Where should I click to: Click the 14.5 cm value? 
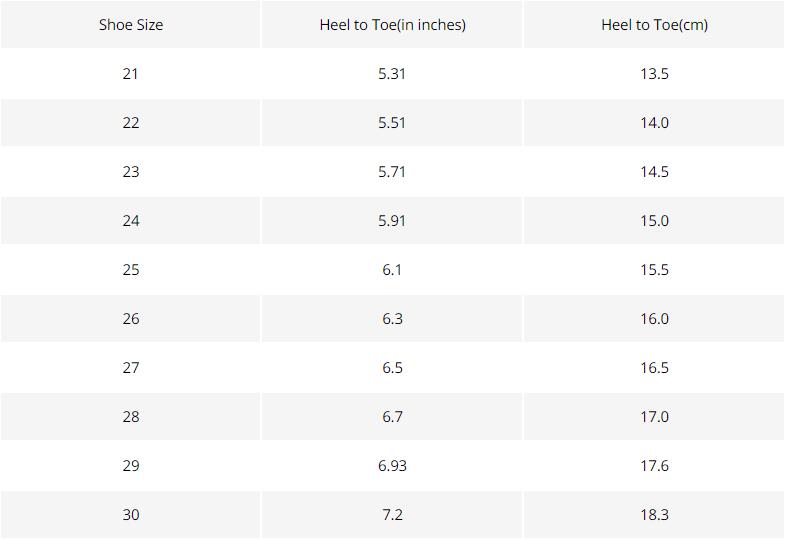point(654,172)
